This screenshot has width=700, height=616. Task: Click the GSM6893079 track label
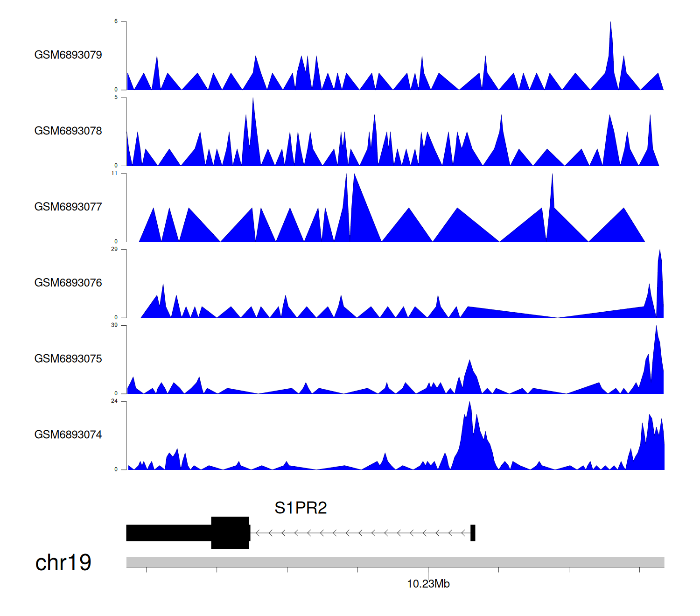pos(68,55)
